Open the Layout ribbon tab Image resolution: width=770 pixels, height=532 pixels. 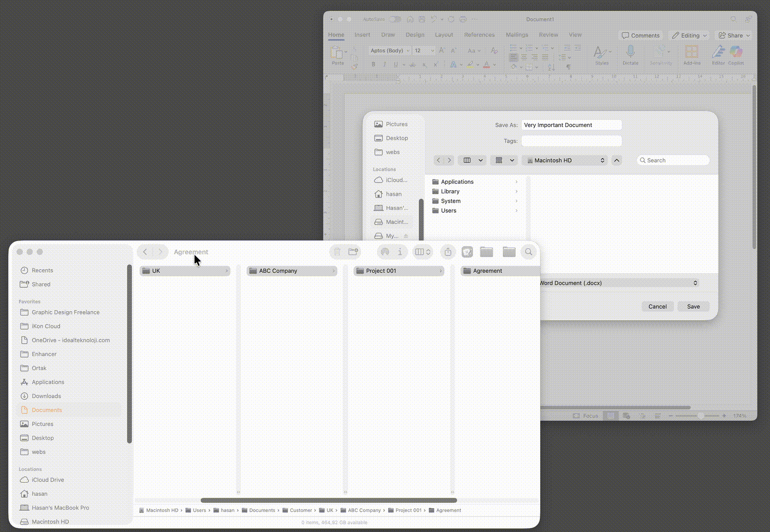tap(444, 35)
